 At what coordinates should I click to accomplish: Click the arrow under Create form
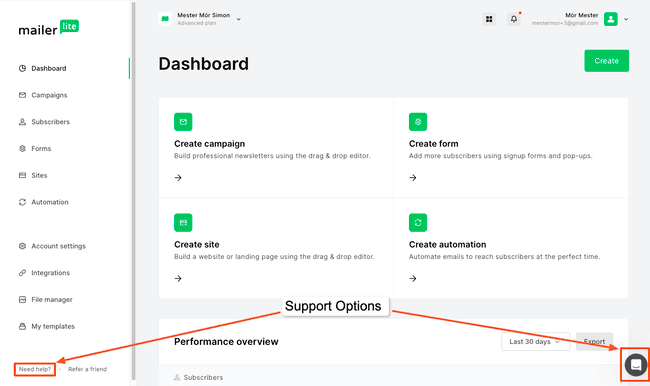tap(413, 177)
